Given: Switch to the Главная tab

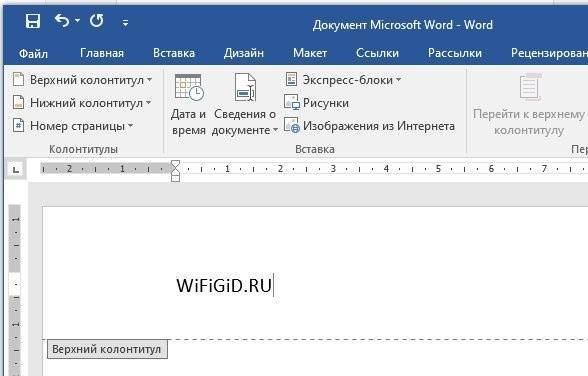Looking at the screenshot, I should click(x=102, y=53).
